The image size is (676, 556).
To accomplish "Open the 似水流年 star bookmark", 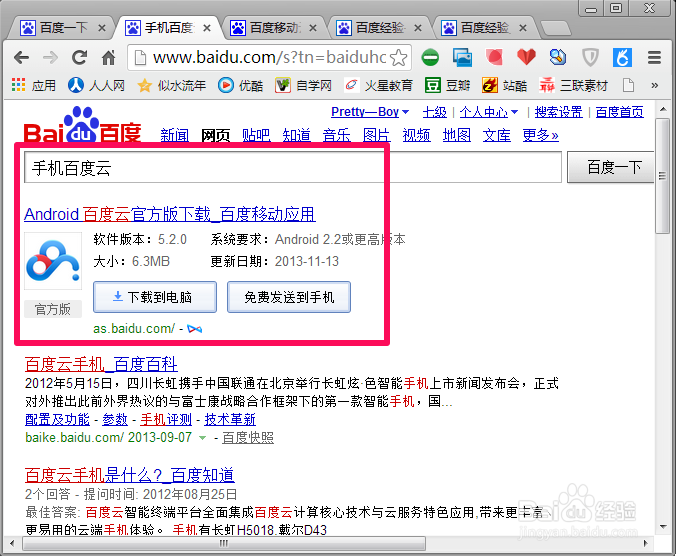I will [x=171, y=85].
